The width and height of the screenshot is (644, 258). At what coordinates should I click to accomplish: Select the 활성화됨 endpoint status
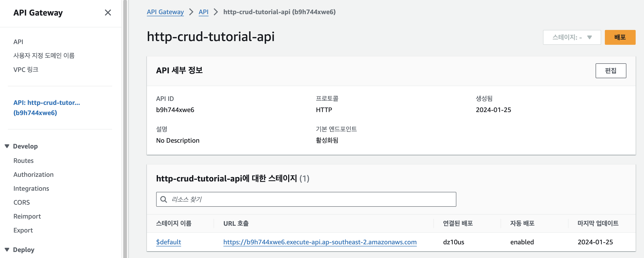point(327,140)
